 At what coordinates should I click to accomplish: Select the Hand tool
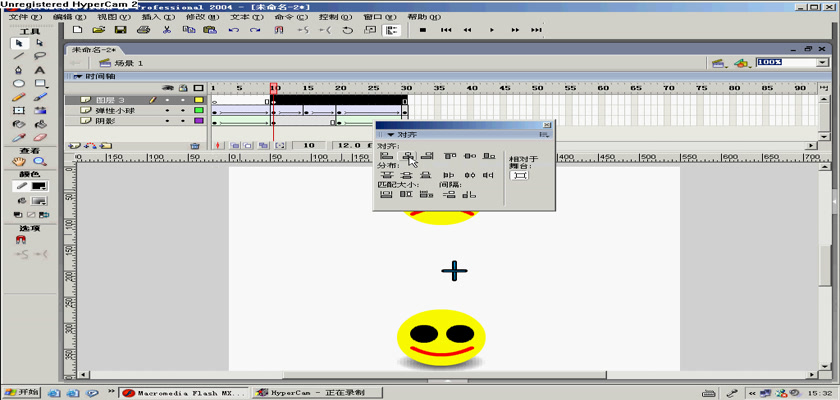point(19,161)
